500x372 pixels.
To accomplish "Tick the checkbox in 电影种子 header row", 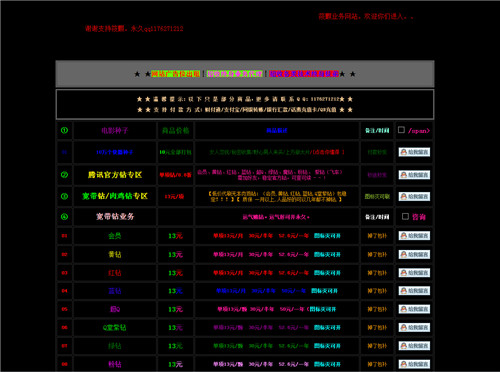I will point(401,130).
